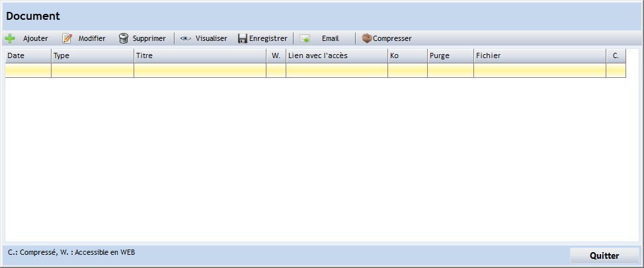Click the Purge column header

coord(450,55)
